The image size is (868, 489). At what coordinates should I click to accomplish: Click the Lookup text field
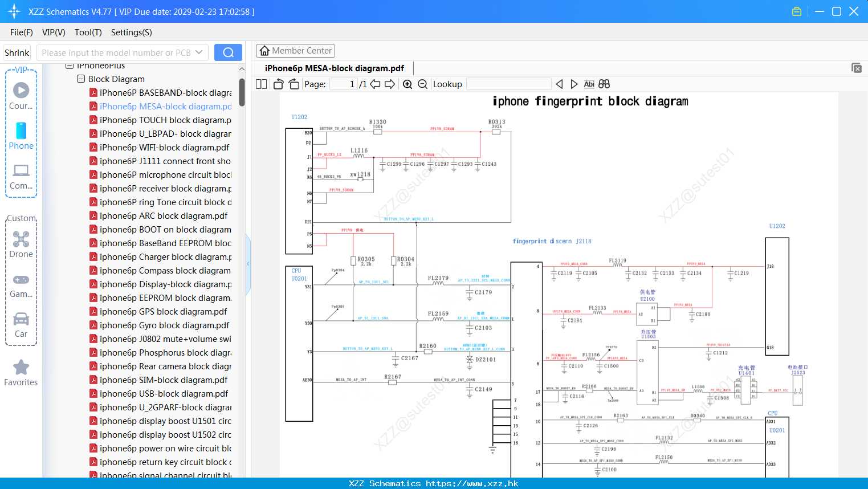[x=508, y=84]
